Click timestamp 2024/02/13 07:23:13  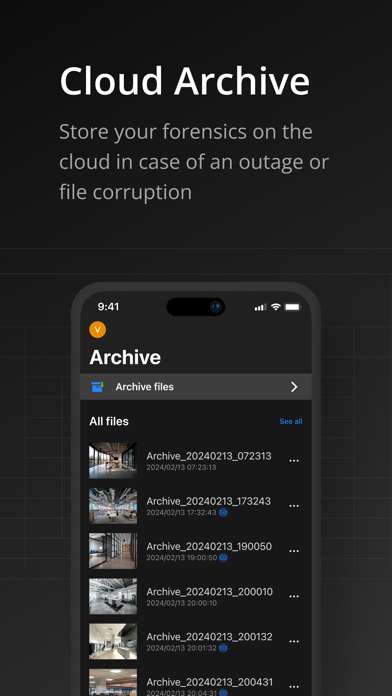(x=181, y=467)
